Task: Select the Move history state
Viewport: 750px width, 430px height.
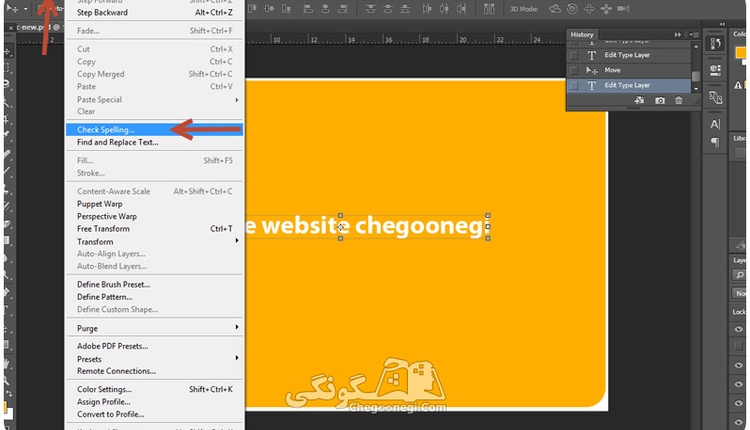Action: point(629,70)
